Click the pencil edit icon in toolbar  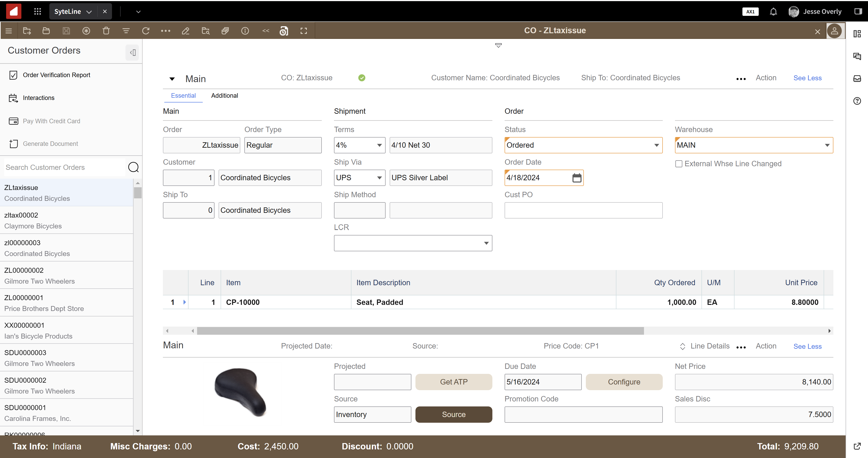tap(185, 31)
